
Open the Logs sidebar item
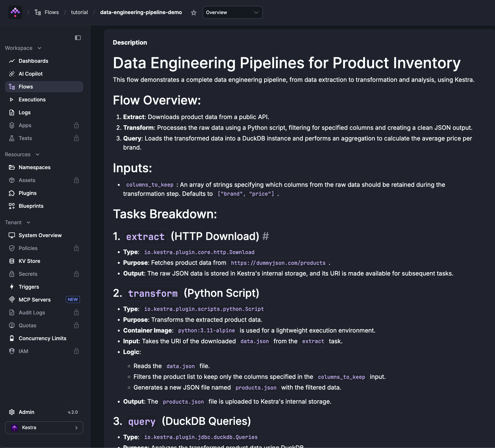(x=44, y=113)
